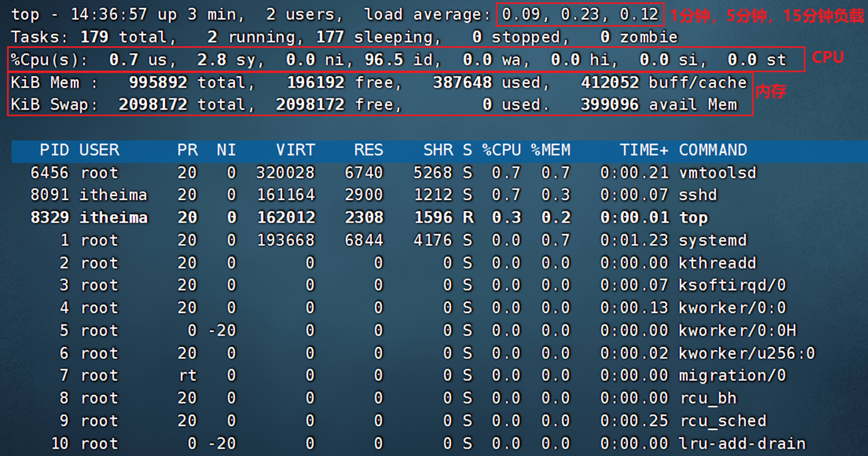
Task: Click the PID column header
Action: tap(54, 150)
